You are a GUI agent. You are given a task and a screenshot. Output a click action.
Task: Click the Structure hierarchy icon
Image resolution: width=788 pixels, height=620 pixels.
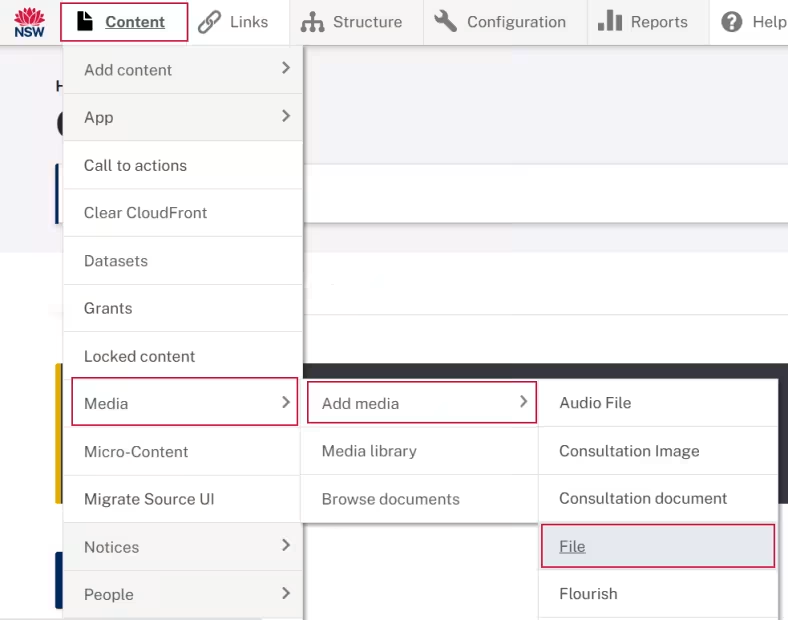pyautogui.click(x=312, y=22)
